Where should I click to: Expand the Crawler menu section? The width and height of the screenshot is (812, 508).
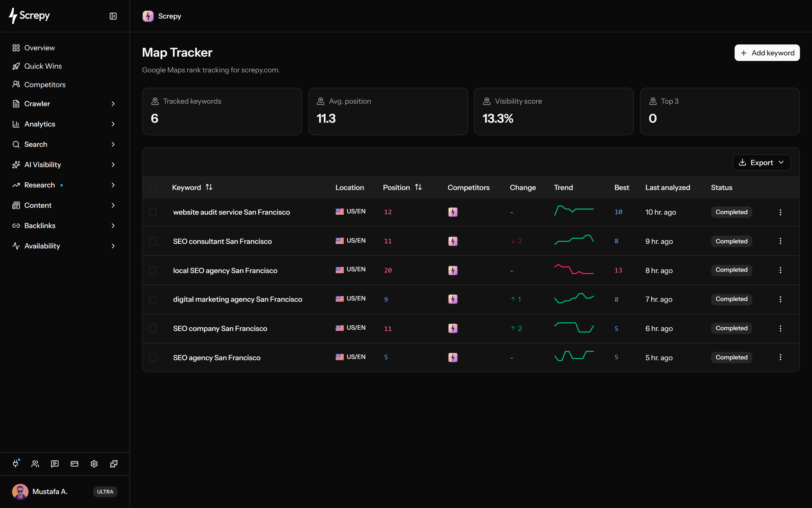(x=64, y=104)
